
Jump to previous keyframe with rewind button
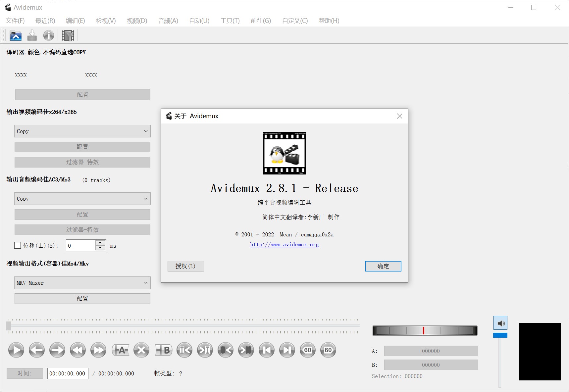pyautogui.click(x=78, y=350)
